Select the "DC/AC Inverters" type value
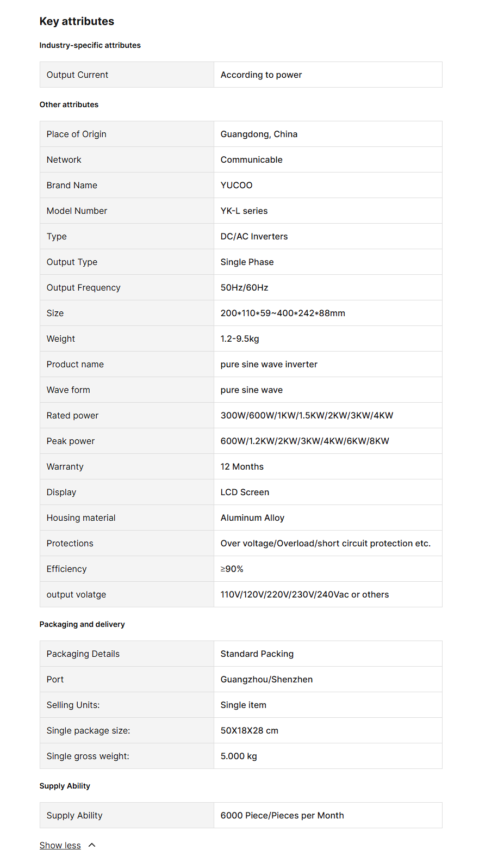The image size is (479, 868). pos(254,236)
